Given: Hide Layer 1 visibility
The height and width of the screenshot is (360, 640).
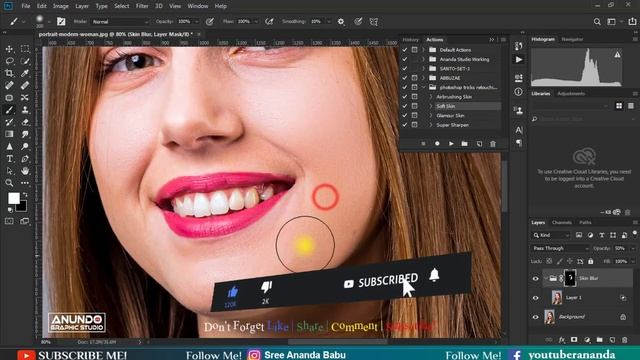Looking at the screenshot, I should (x=536, y=298).
